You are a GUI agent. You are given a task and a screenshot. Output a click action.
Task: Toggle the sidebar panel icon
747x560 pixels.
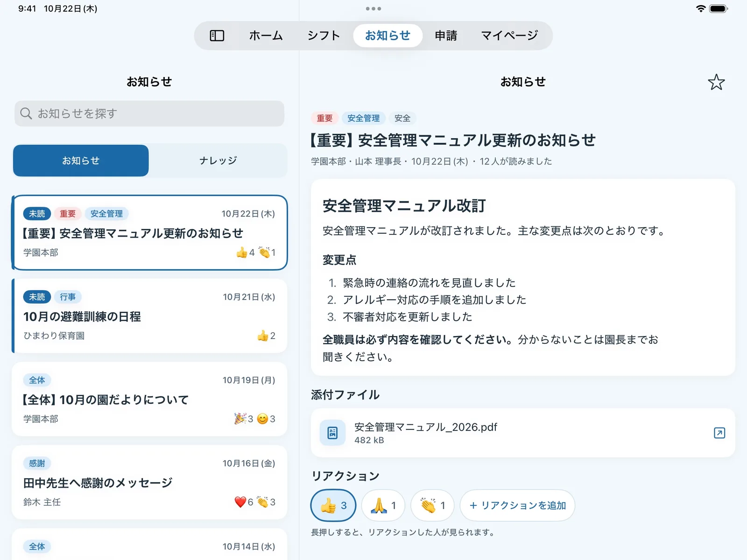point(217,35)
